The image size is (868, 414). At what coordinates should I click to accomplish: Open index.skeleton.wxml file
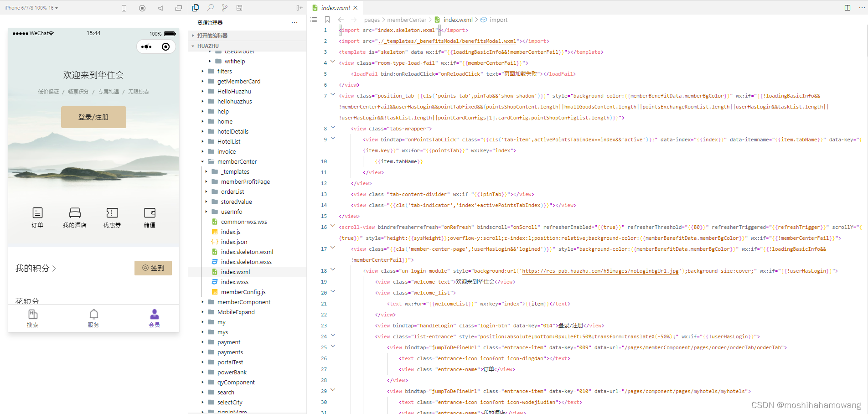[247, 252]
